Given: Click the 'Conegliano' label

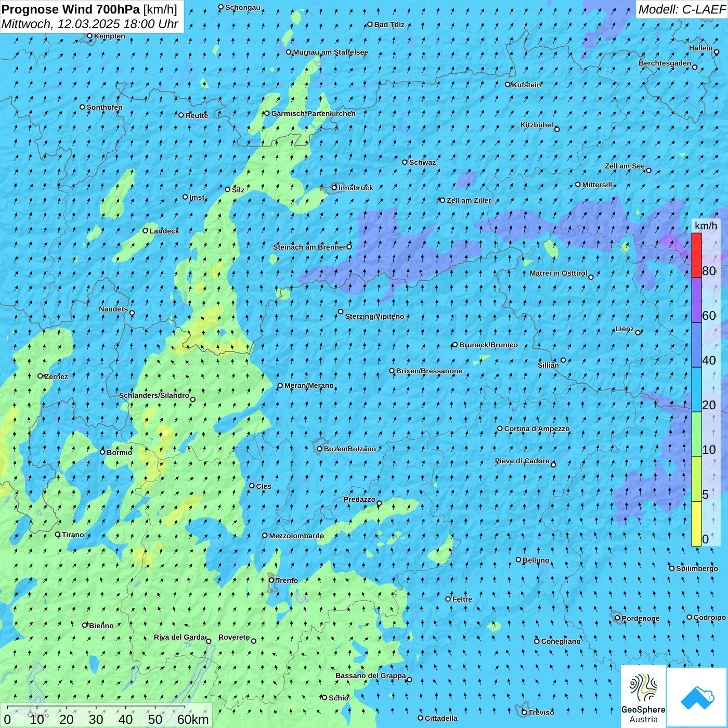Looking at the screenshot, I should (561, 641).
